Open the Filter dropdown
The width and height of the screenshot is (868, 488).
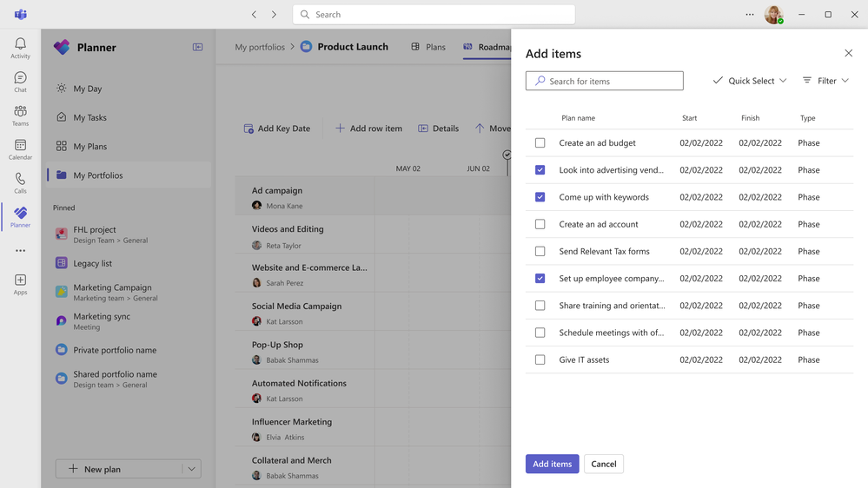[x=825, y=81]
